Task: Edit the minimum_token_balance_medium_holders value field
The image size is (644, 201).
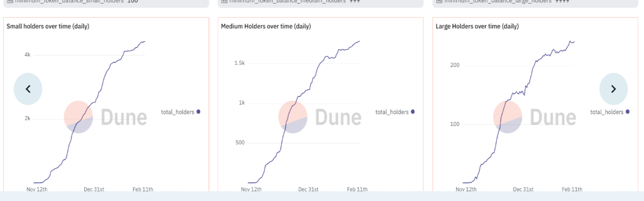Action: 320,3
